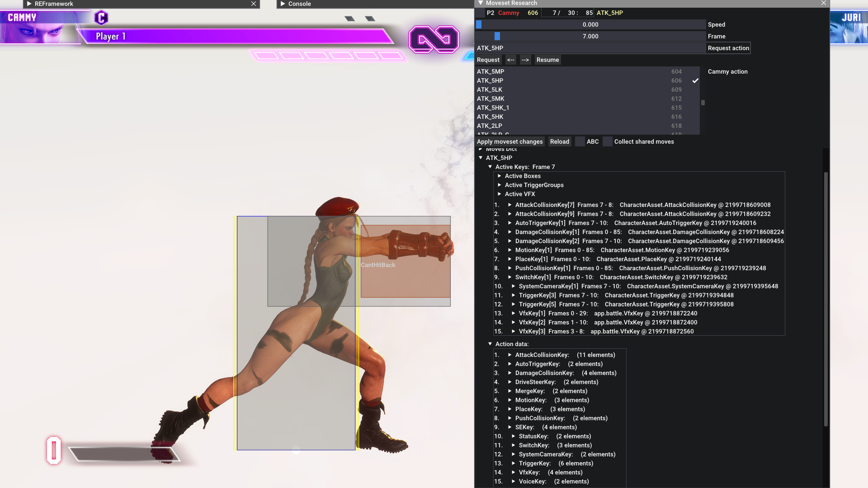This screenshot has width=868, height=488.
Task: Collapse the Moveset Research window triangle
Action: [481, 3]
